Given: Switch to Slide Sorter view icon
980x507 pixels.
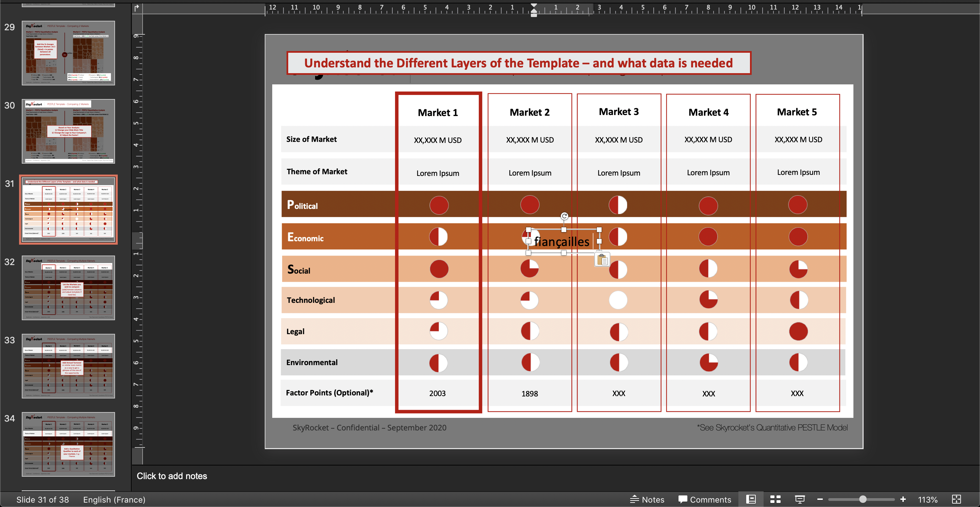Looking at the screenshot, I should pos(775,500).
